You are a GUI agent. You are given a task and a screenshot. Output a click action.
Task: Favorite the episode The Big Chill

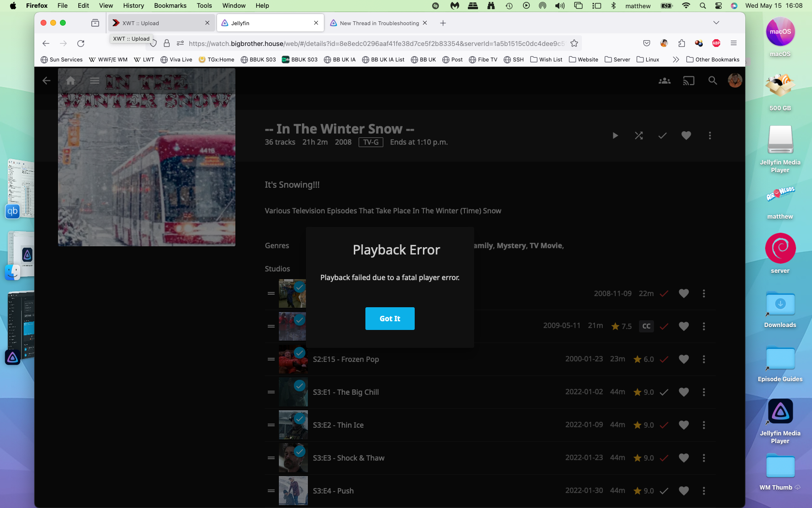coord(683,392)
